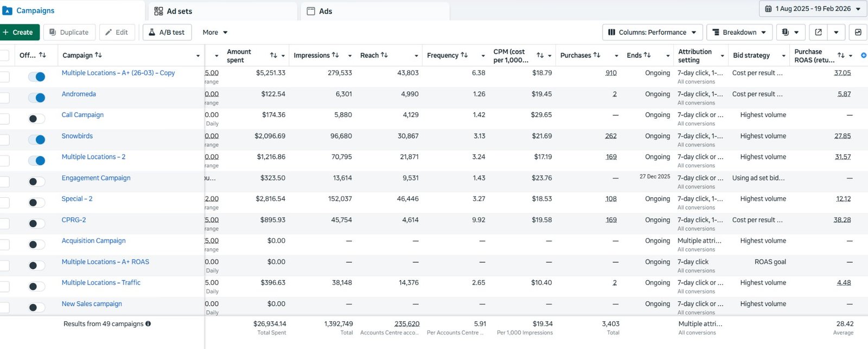Click the green Create button
Screen dimensions: 868x349
[x=19, y=33]
